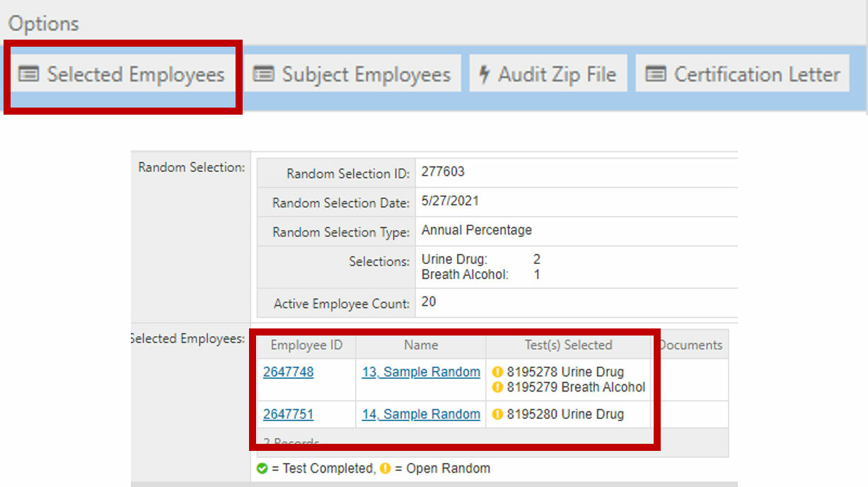Open employee ID 2647751 link

pos(288,414)
